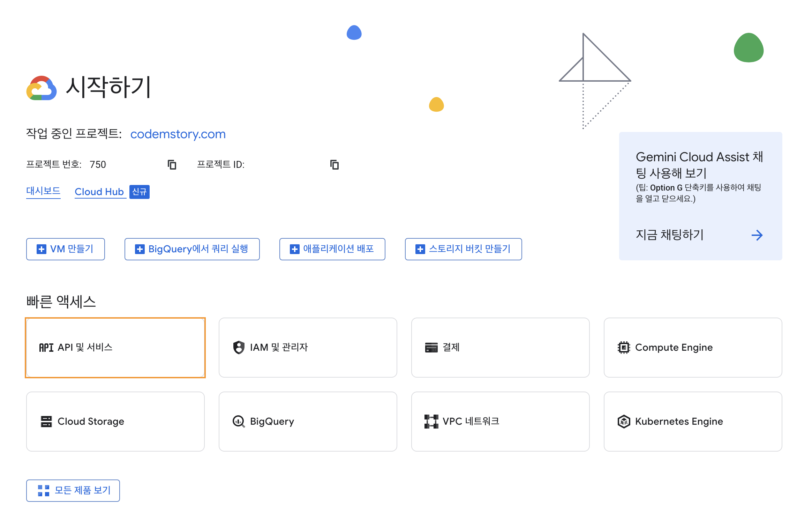Click the credit card icon for 결제
The width and height of the screenshot is (812, 513).
coord(431,348)
